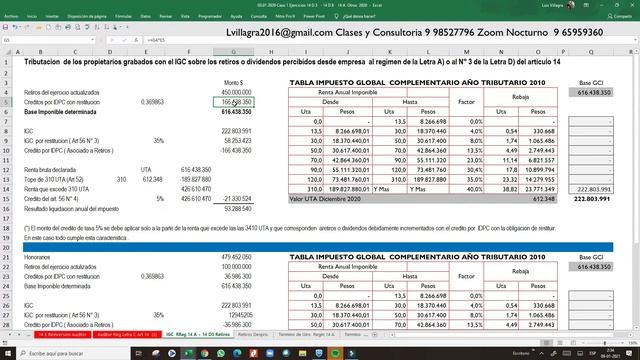
Task: Open the notification center on the taskbar
Action: 629,353
